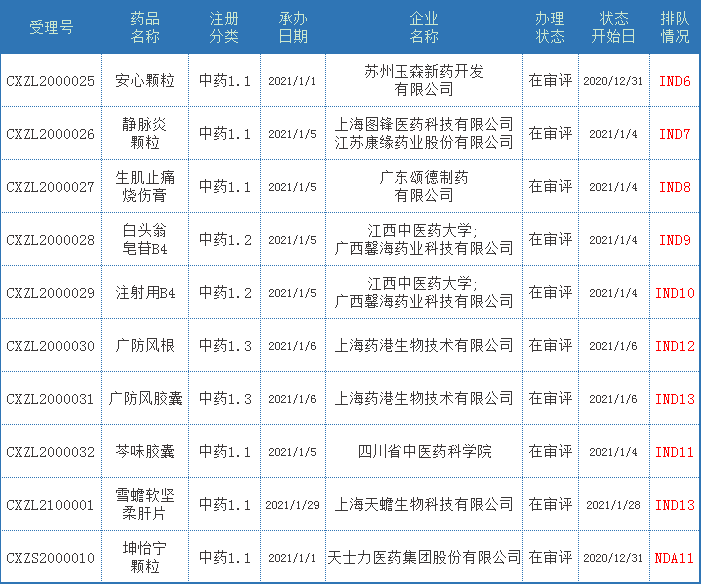Select 2021/1/6 承办日期 in 广防风根 row
This screenshot has width=701, height=584.
point(292,346)
